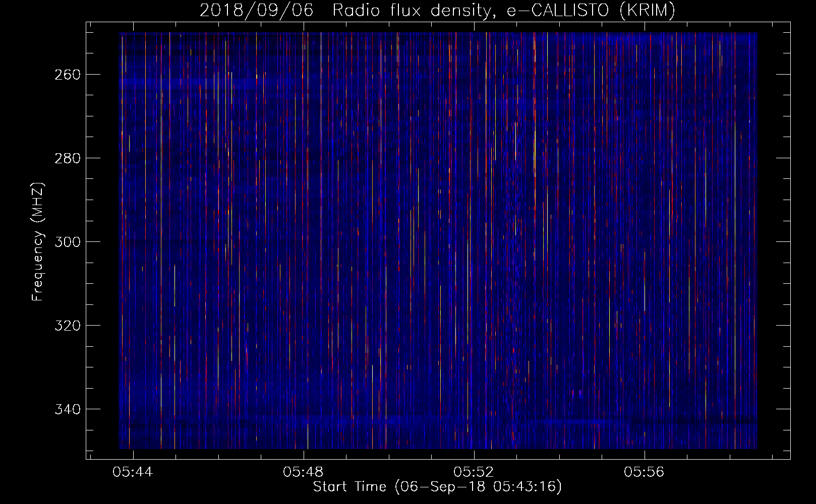Click the 05:44 time tick label
816x504 pixels.
(x=133, y=472)
